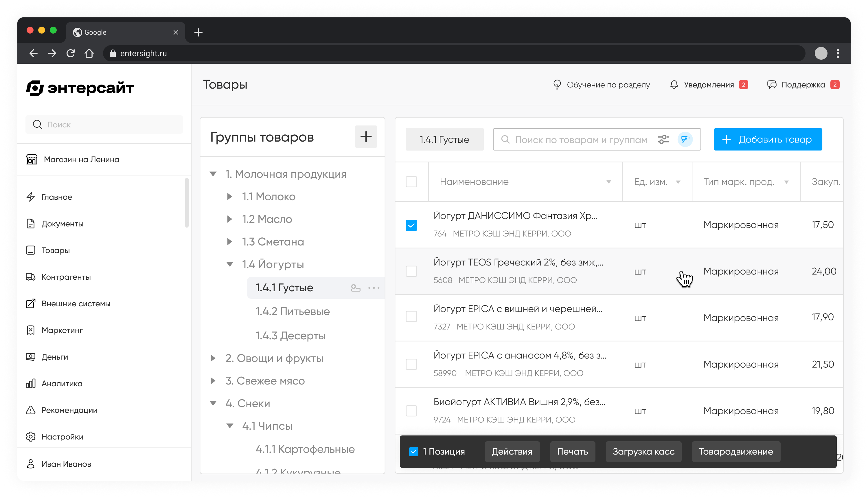Image resolution: width=868 pixels, height=498 pixels.
Task: Check the Биойогурт АКТИВИА Вишня checkbox
Action: click(411, 411)
